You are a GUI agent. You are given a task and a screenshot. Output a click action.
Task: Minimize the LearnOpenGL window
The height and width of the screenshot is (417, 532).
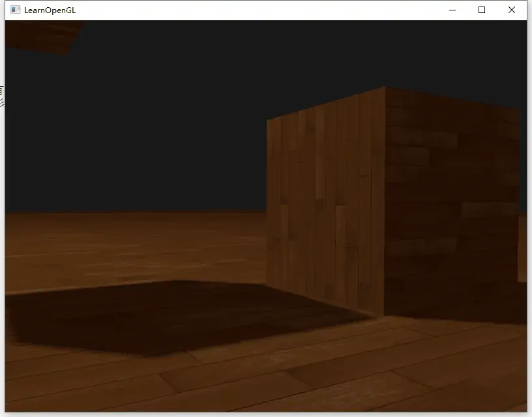coord(452,10)
